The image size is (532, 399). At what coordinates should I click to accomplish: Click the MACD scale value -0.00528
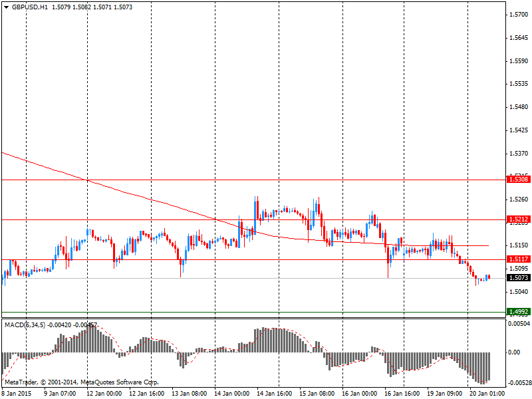click(x=519, y=383)
